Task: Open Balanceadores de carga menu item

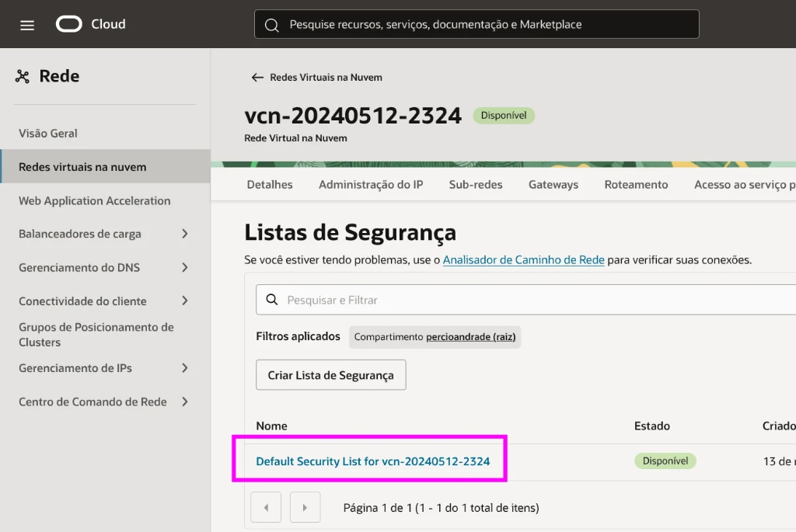Action: click(80, 234)
